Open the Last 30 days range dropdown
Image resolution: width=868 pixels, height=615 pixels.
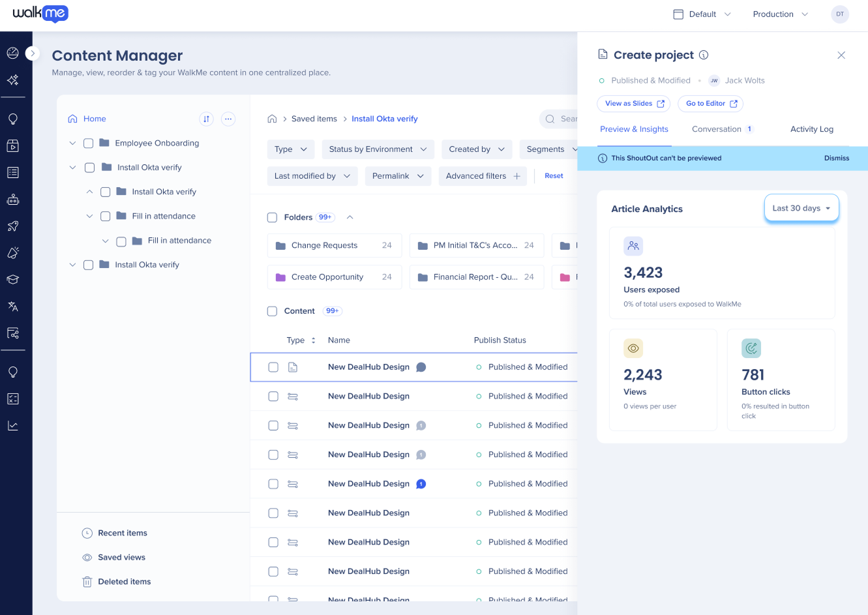[801, 208]
